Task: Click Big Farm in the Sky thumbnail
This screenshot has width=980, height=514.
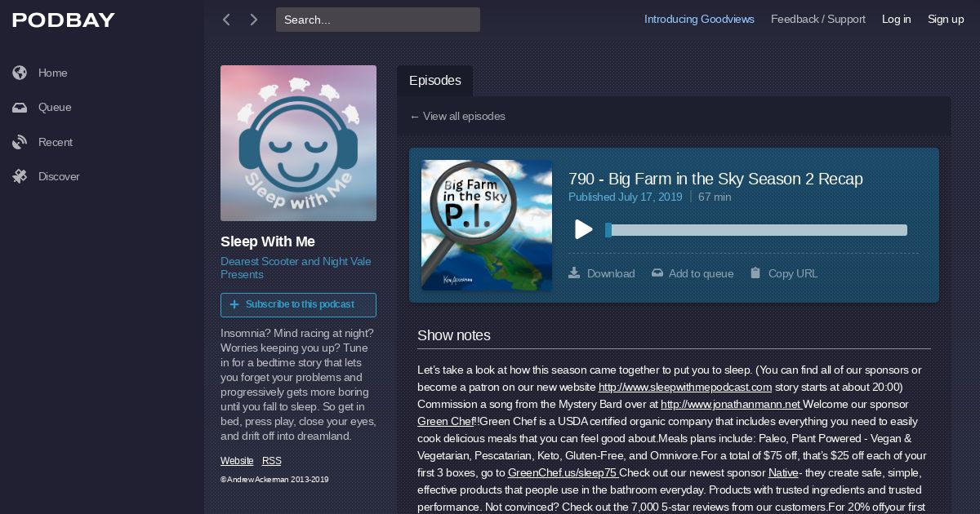Action: point(487,225)
